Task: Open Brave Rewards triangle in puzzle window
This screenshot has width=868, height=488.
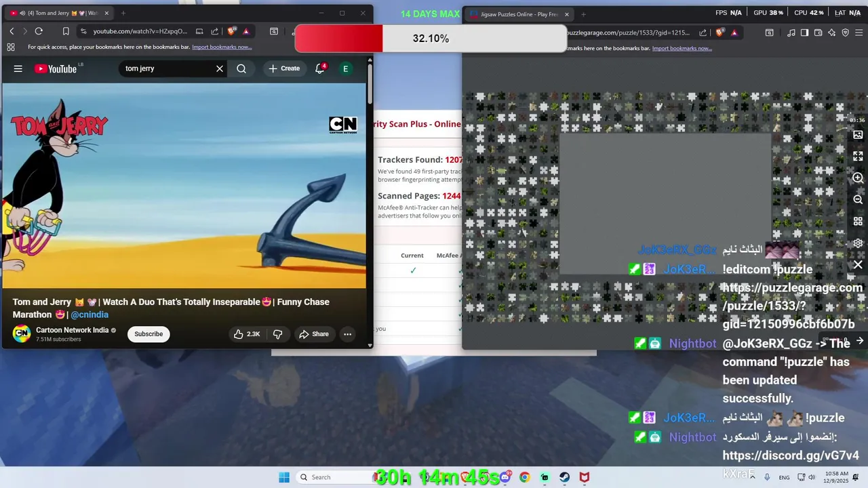Action: tap(734, 33)
